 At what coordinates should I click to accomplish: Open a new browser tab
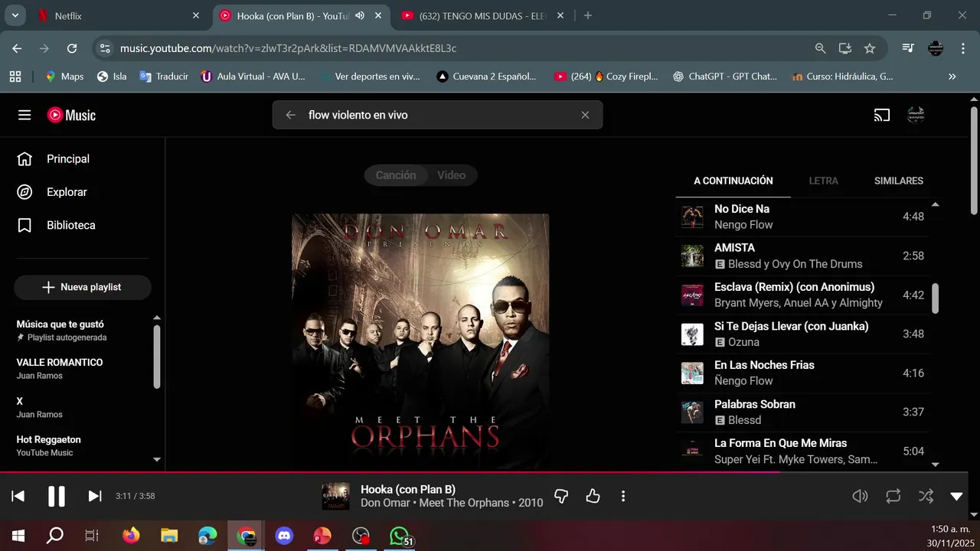click(x=588, y=15)
